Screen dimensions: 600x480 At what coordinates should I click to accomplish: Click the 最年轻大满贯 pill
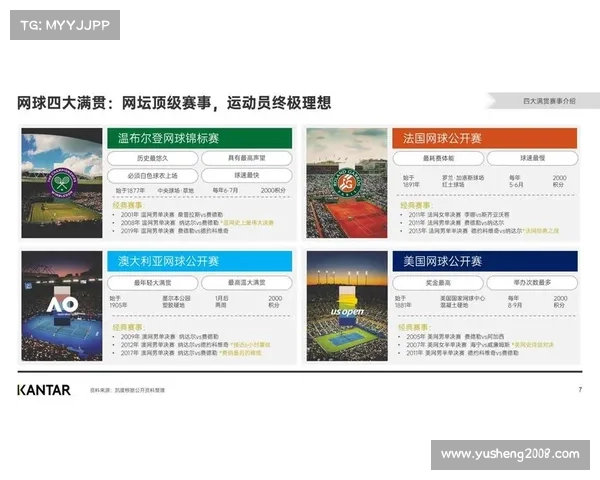153,283
